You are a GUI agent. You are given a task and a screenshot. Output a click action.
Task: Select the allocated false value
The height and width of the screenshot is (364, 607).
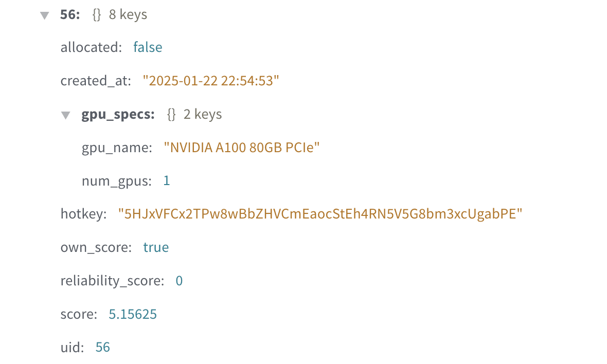point(148,47)
